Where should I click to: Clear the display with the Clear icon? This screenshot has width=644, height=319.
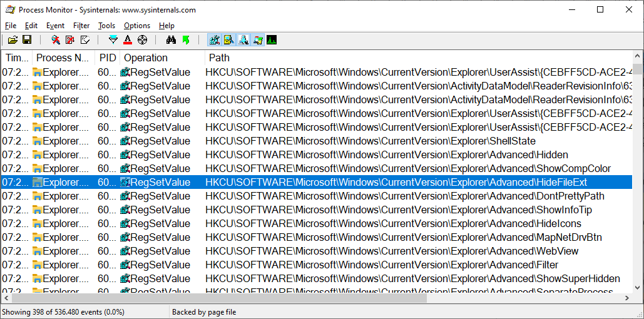(x=85, y=40)
